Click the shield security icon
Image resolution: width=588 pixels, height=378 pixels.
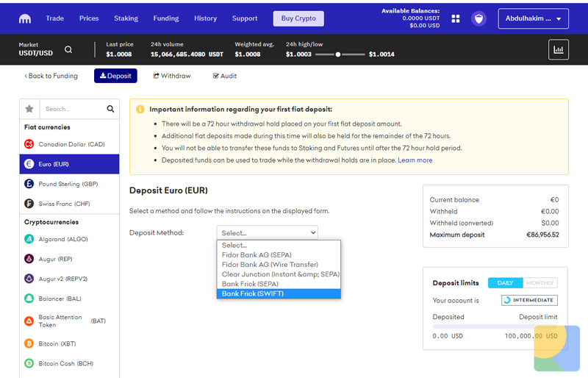coord(479,18)
